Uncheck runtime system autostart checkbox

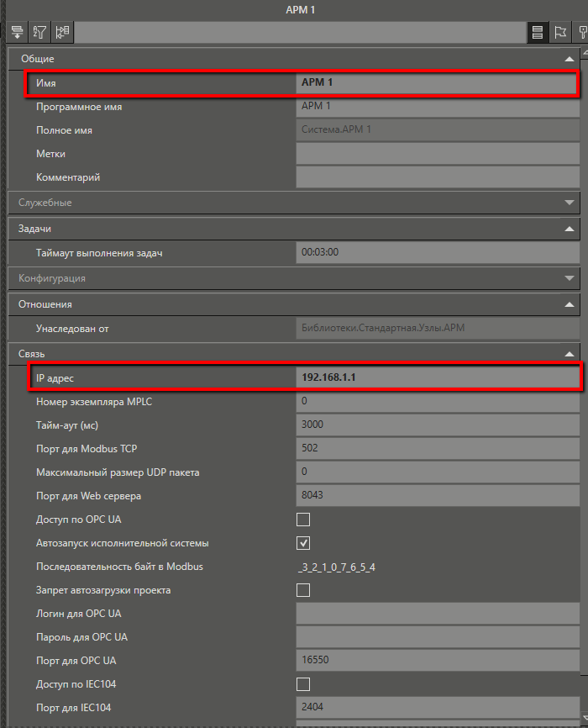tap(303, 543)
